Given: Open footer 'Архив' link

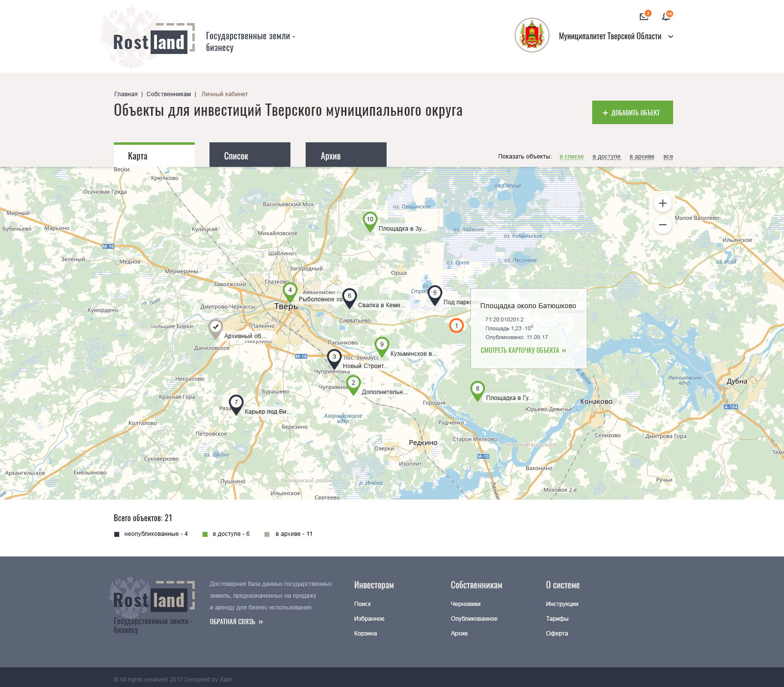Looking at the screenshot, I should pyautogui.click(x=459, y=634).
